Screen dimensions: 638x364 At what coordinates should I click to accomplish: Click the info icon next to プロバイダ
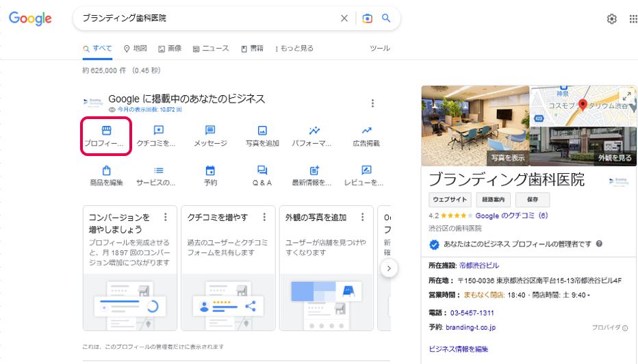[x=625, y=328]
